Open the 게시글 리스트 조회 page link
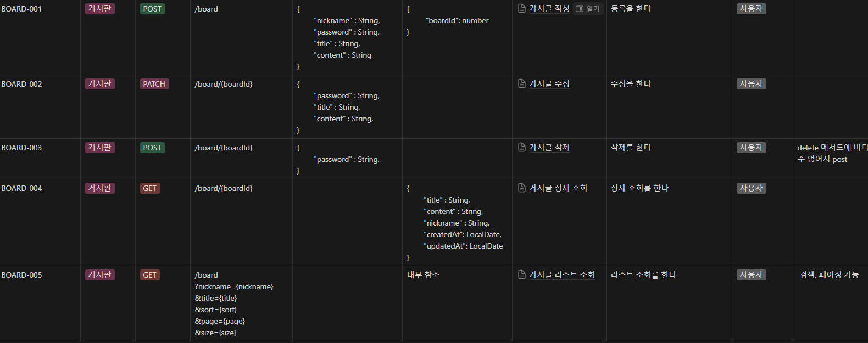 point(562,275)
